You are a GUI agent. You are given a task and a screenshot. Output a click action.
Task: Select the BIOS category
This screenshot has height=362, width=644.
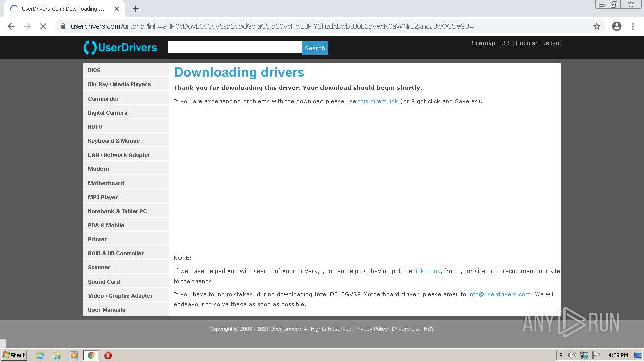[126, 70]
